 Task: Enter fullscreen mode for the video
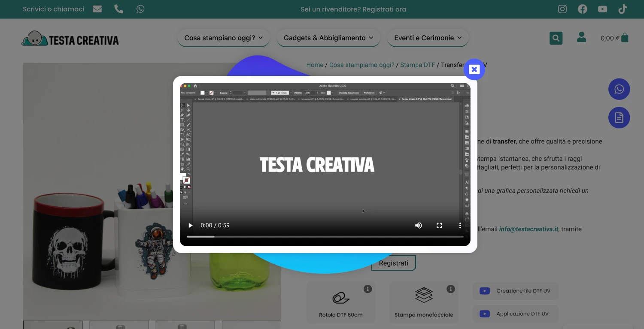(x=439, y=225)
